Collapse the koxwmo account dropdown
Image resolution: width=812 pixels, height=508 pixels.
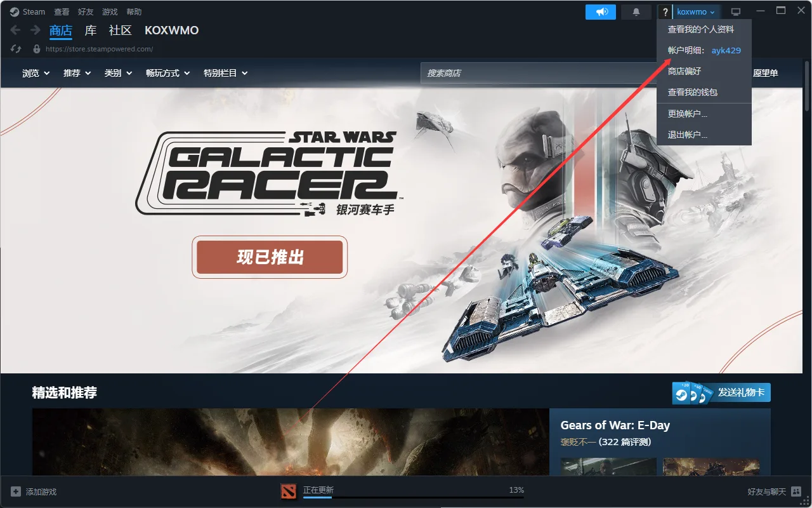[696, 12]
